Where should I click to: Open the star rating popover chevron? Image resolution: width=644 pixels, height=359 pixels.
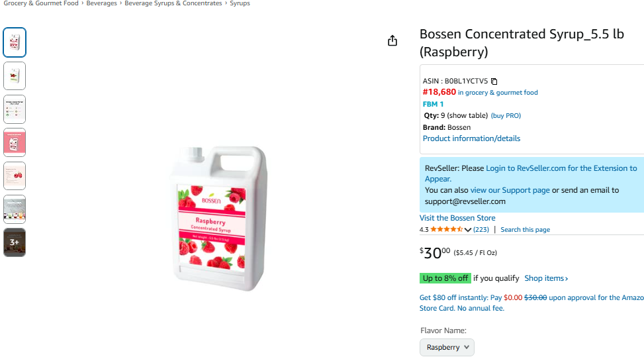coord(468,230)
